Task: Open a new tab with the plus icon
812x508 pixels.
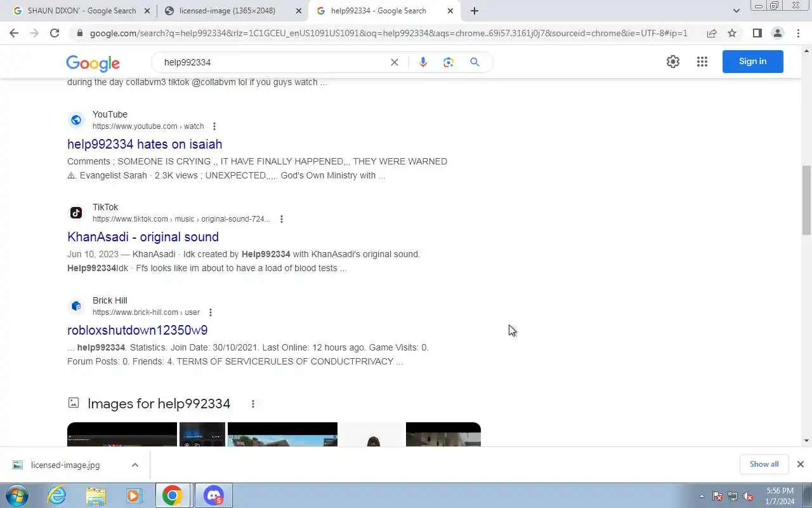Action: coord(475,11)
